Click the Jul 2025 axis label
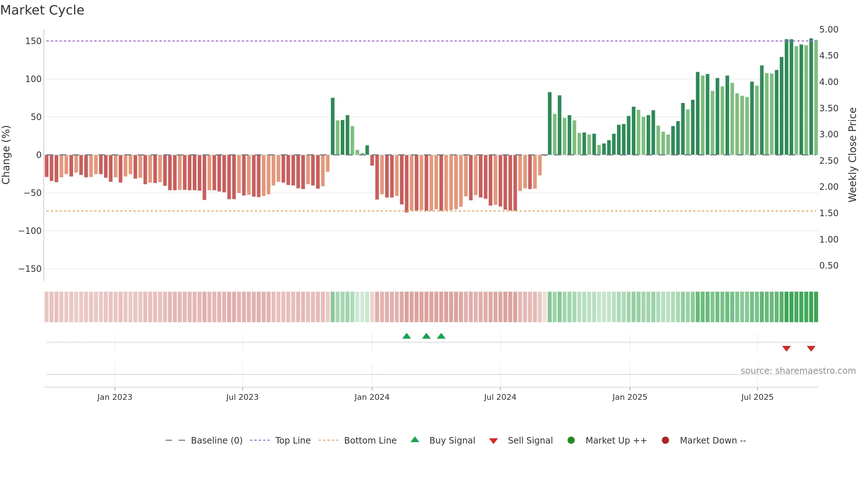Viewport: 868px width, 488px height. (757, 397)
